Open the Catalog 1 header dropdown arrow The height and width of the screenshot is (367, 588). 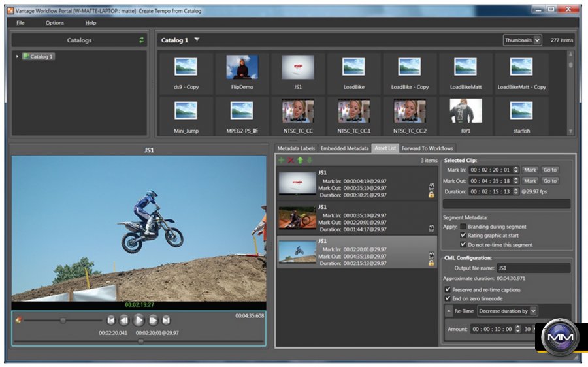(197, 40)
